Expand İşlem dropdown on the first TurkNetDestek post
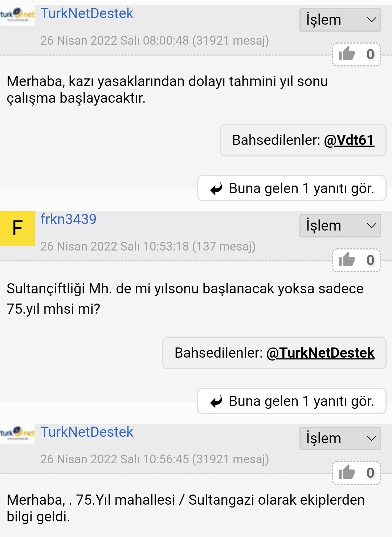Screen dimensions: 392x537 point(340,20)
